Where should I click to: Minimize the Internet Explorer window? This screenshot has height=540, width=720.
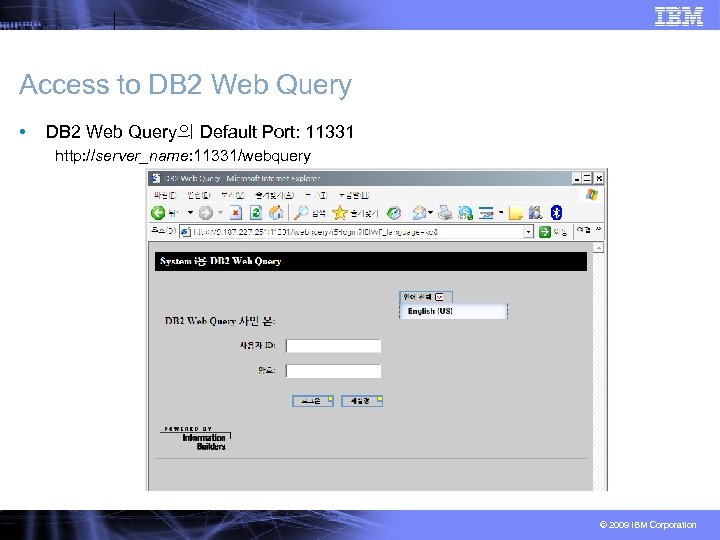(577, 178)
